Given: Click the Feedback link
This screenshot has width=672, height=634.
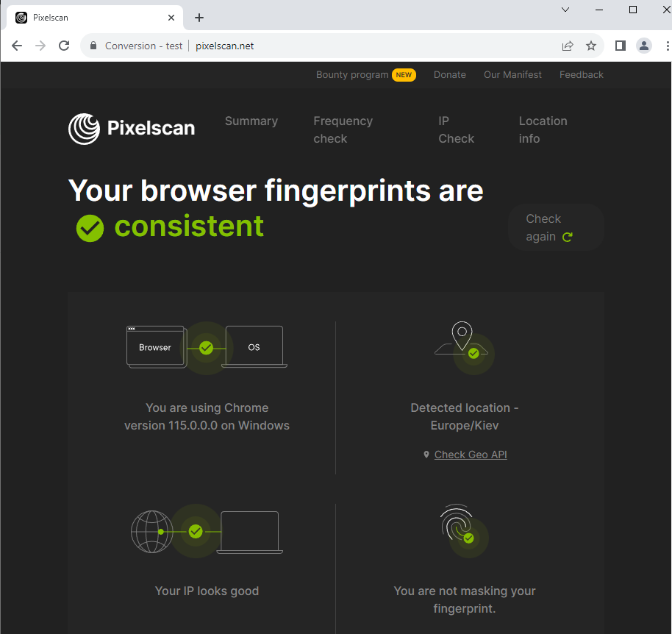Looking at the screenshot, I should coord(581,74).
